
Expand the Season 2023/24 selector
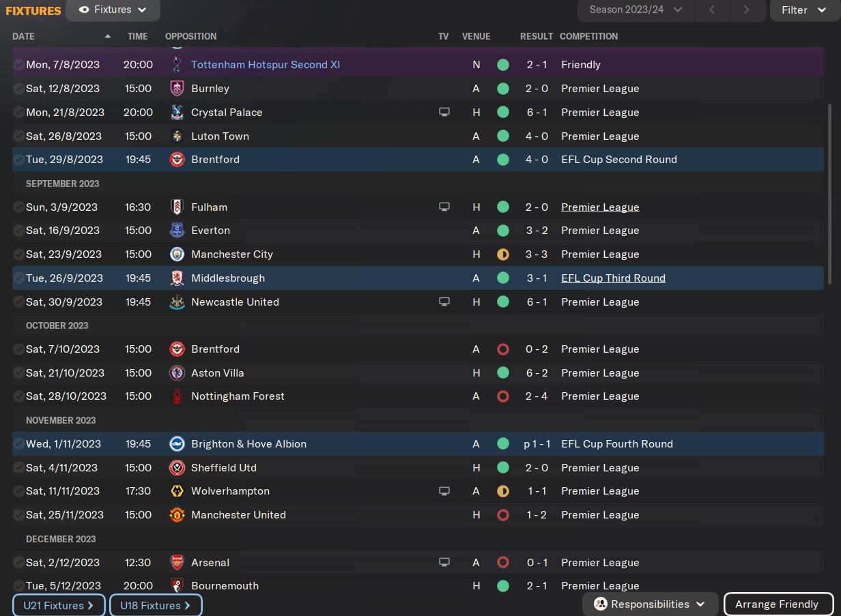coord(636,10)
